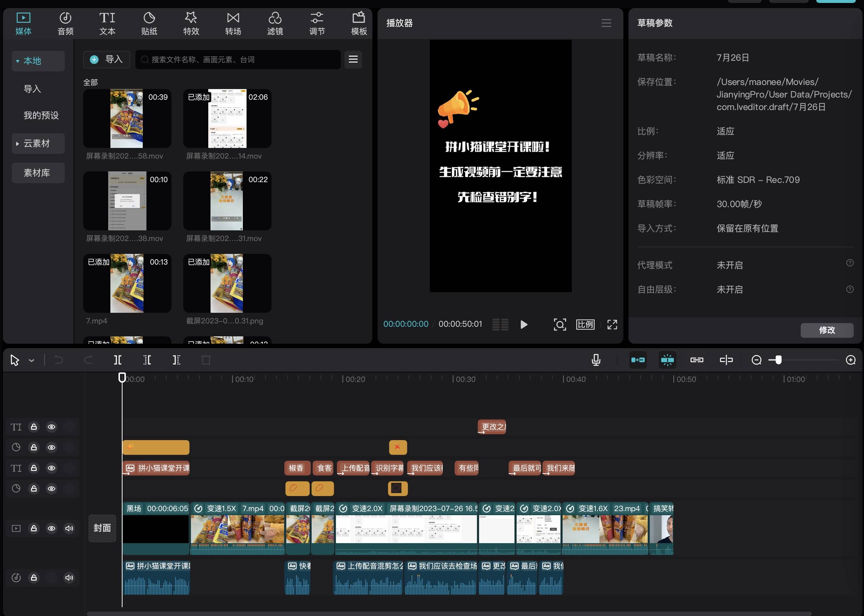Click the undo arrow icon
Viewport: 864px width, 616px height.
pos(59,360)
